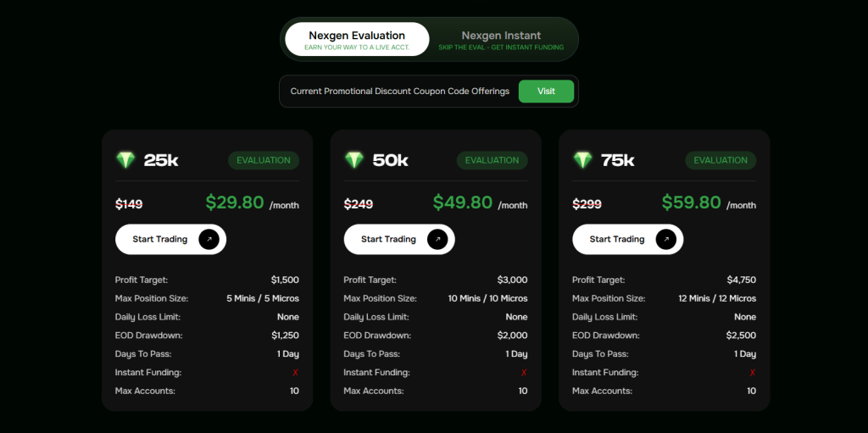
Task: Click the 25k card's 'Instant Funding:' label
Action: (148, 373)
